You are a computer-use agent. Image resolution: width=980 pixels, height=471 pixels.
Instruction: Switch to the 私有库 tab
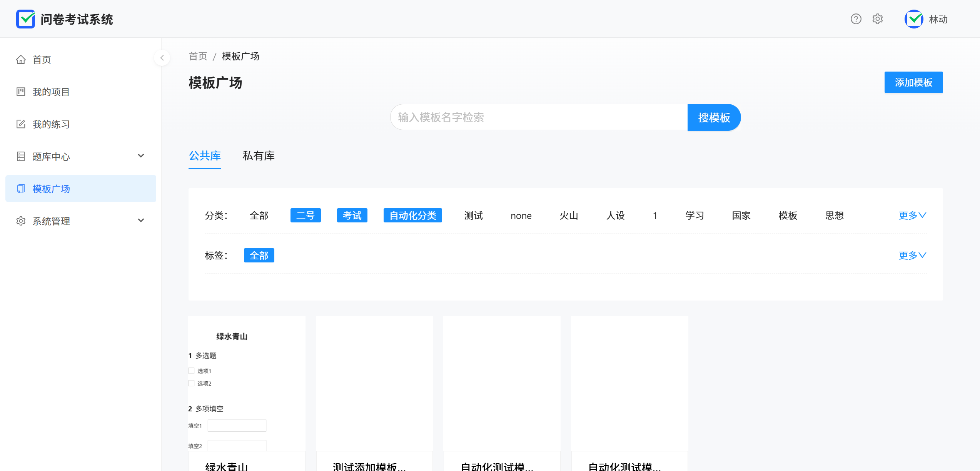point(259,156)
